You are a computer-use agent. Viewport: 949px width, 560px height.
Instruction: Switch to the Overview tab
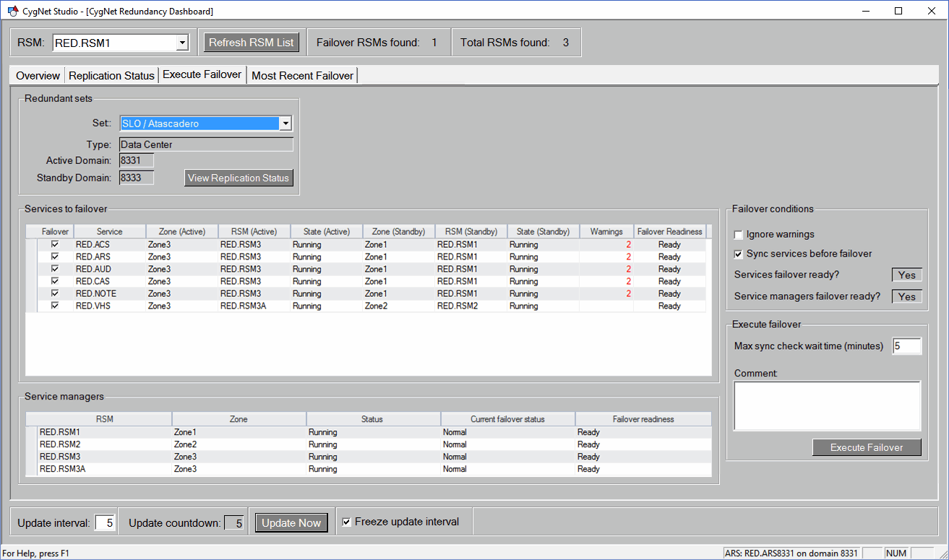(x=38, y=75)
